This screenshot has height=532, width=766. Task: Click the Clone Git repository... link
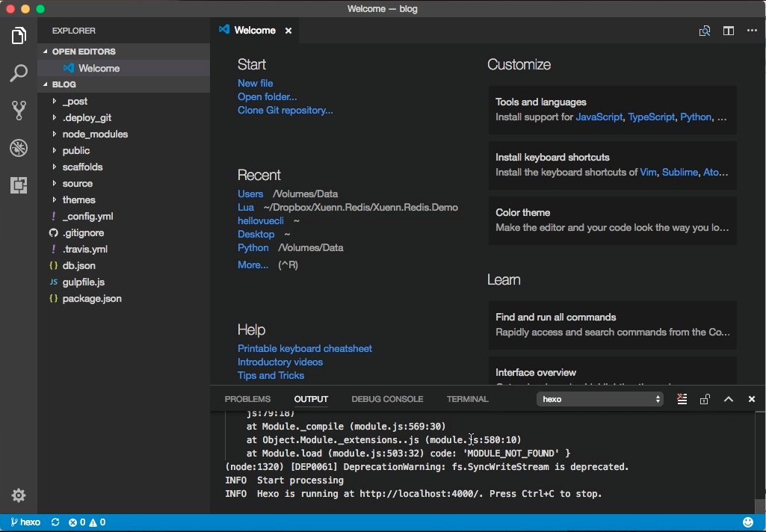(285, 111)
